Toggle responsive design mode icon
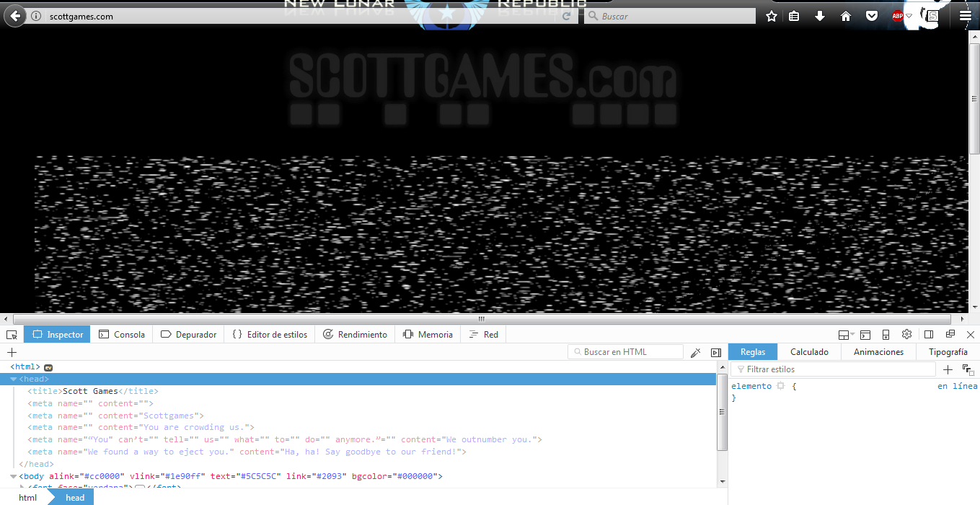Screen dimensions: 980x505 [886, 335]
